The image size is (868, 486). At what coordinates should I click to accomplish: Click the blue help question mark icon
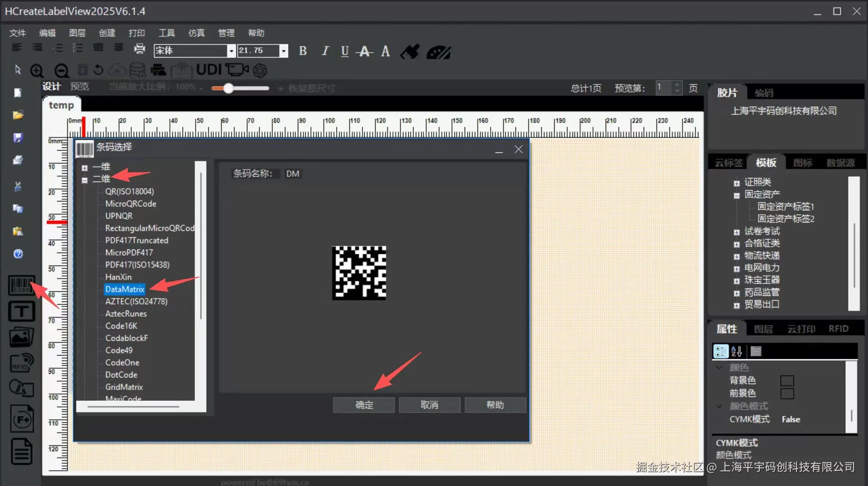[18, 254]
